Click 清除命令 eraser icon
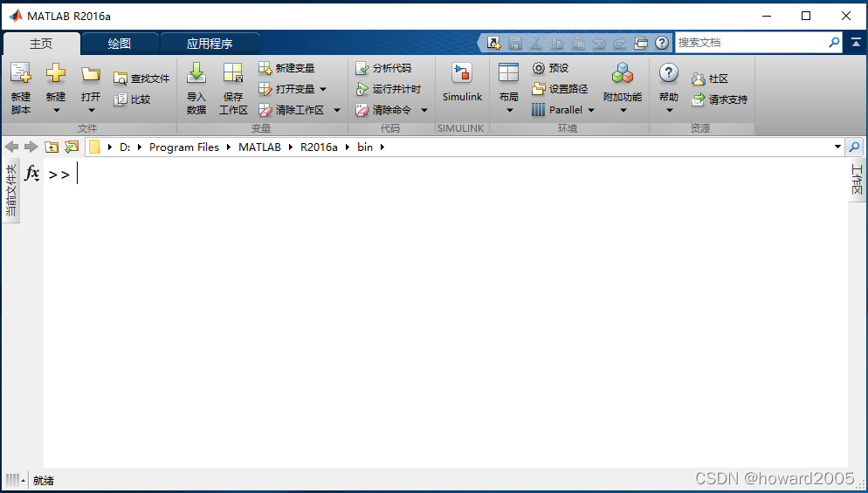Screen dimensions: 868x493 [362, 110]
